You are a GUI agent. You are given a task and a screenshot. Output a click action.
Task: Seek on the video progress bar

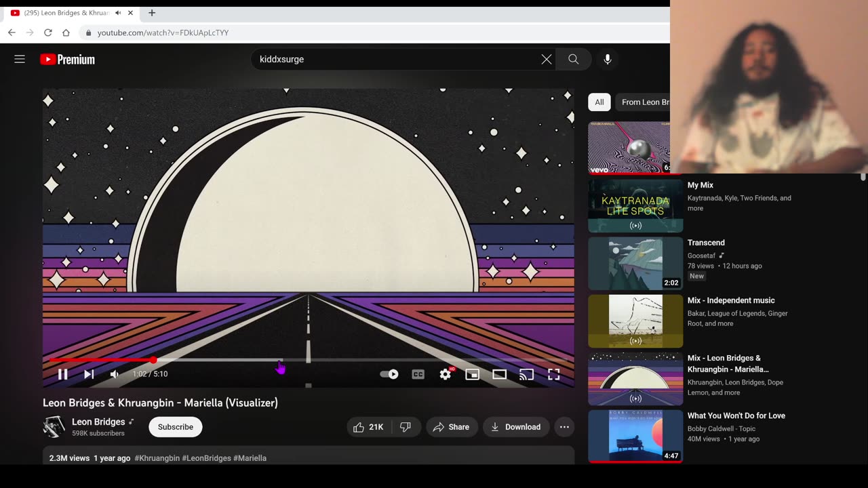[x=309, y=360]
